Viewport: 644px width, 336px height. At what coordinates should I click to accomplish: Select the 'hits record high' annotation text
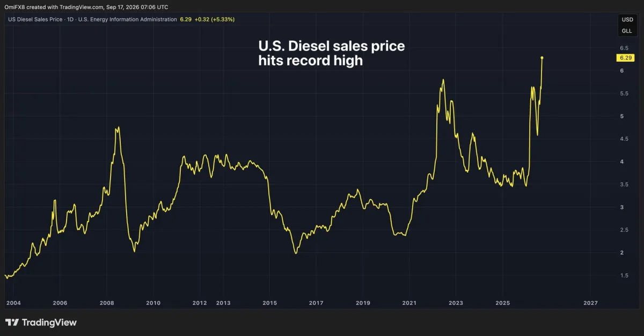(x=310, y=61)
